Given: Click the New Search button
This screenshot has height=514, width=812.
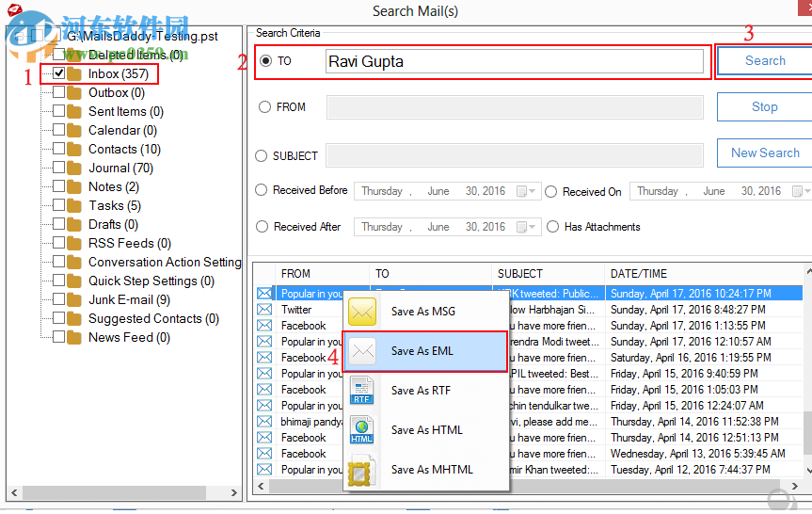Looking at the screenshot, I should point(765,153).
